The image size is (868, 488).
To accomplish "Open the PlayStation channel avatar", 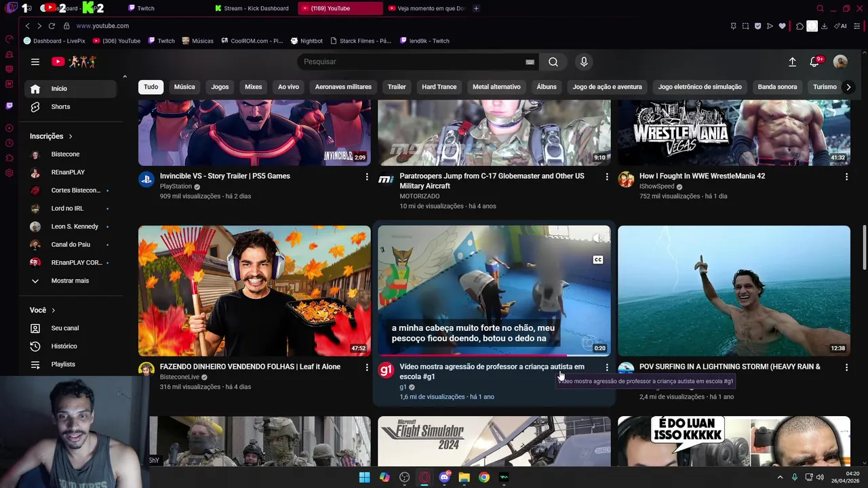I will point(146,180).
